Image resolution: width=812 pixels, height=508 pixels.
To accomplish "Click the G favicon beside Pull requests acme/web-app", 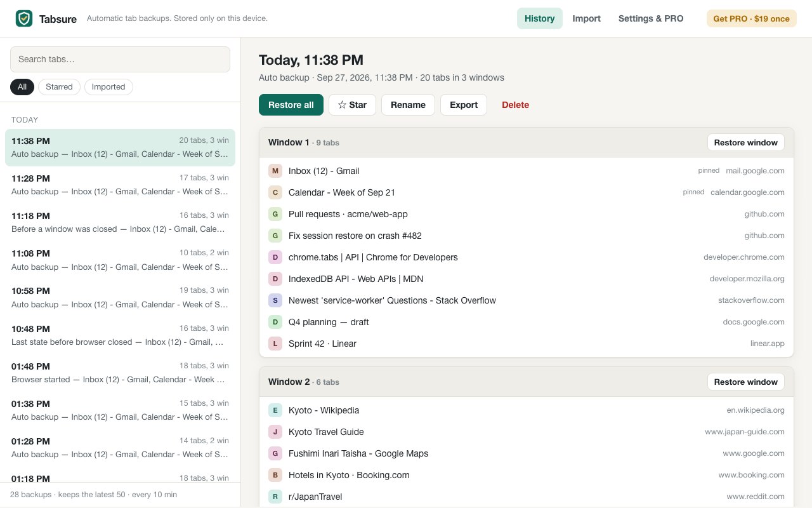I will click(x=275, y=214).
